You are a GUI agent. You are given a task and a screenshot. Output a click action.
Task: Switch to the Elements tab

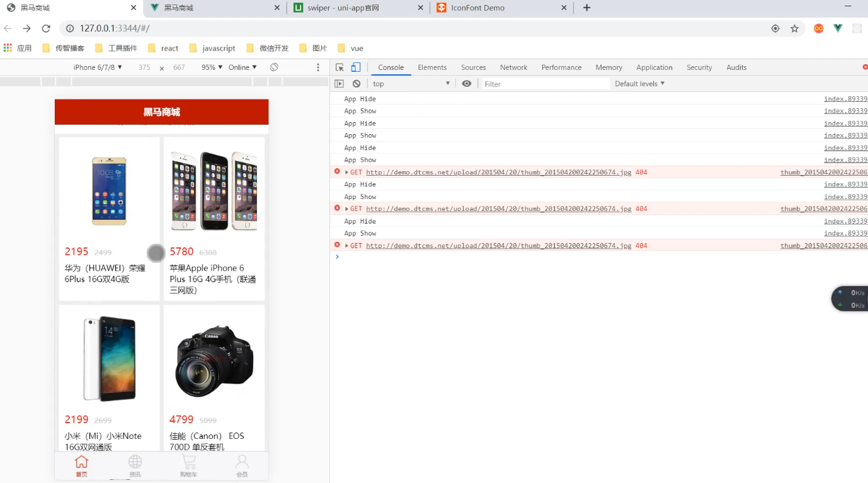[x=432, y=67]
